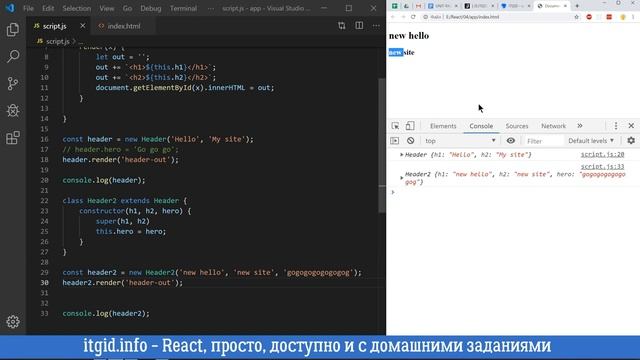The image size is (640, 360).
Task: Create a live expression with eye icon
Action: 511,141
